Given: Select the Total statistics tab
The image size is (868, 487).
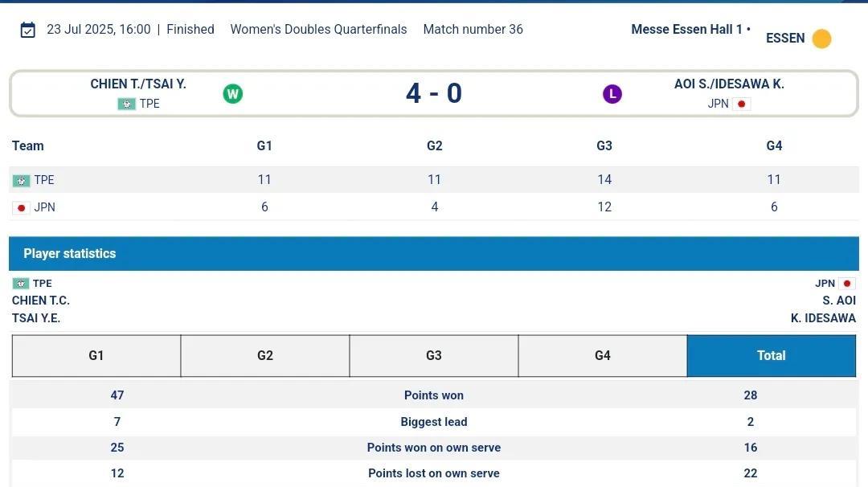Looking at the screenshot, I should tap(771, 355).
